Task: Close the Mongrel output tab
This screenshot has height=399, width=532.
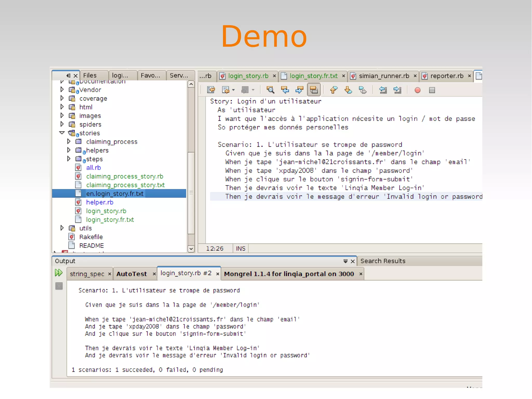Action: pos(361,274)
